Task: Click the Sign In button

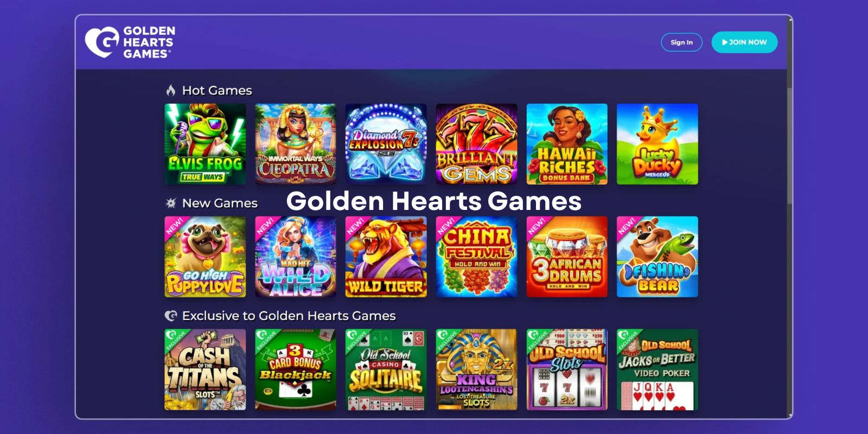Action: coord(681,42)
